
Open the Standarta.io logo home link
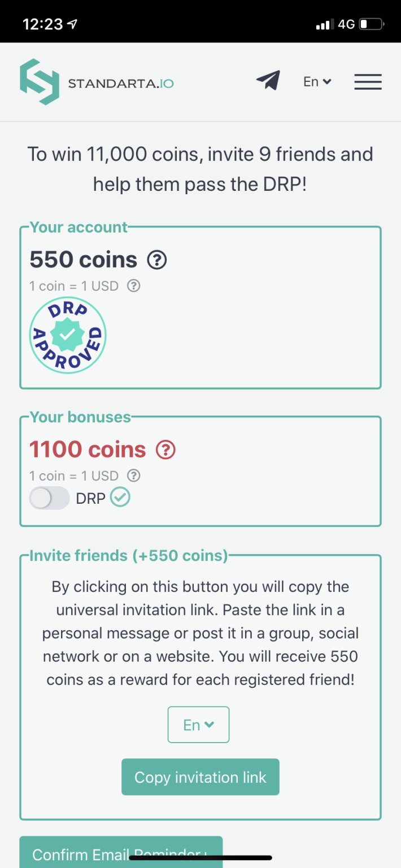tap(97, 82)
